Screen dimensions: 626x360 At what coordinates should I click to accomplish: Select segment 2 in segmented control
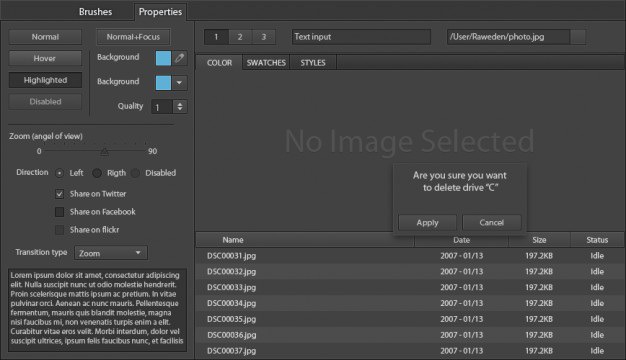coord(240,37)
